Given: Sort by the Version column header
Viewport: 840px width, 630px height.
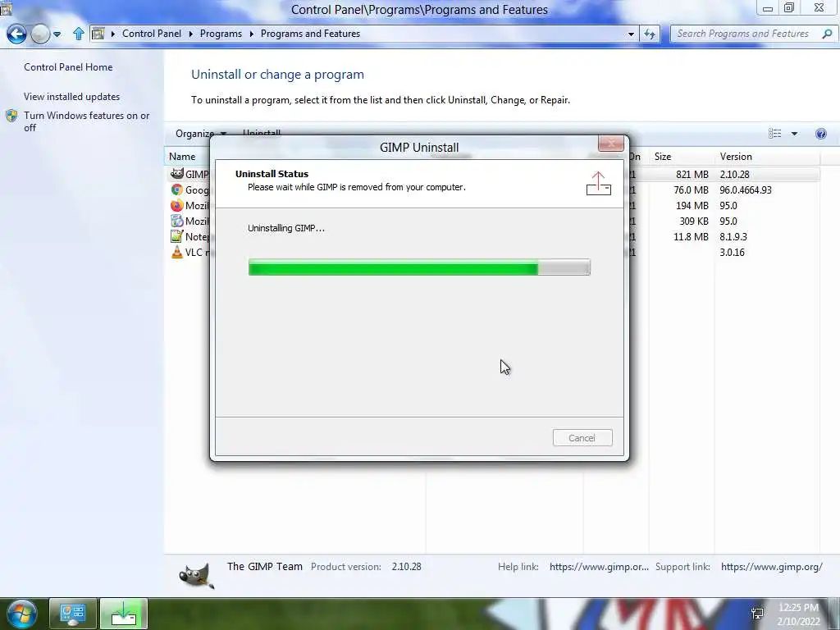Looking at the screenshot, I should (x=736, y=157).
